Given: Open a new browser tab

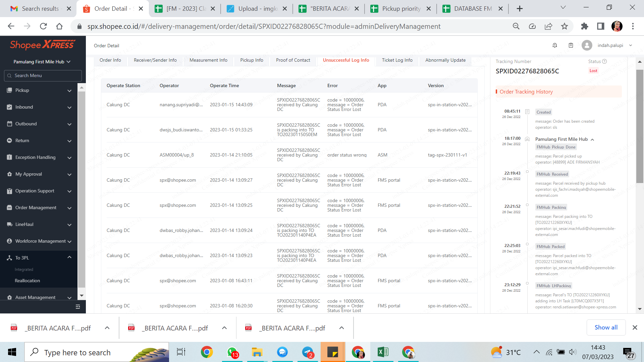Looking at the screenshot, I should pyautogui.click(x=520, y=9).
